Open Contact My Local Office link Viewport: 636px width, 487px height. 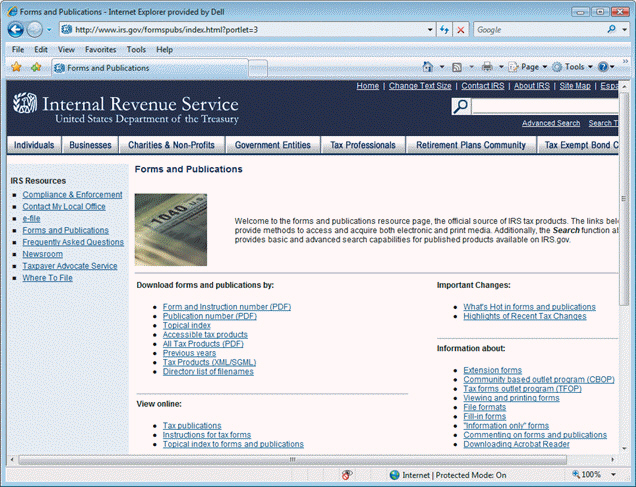(64, 206)
